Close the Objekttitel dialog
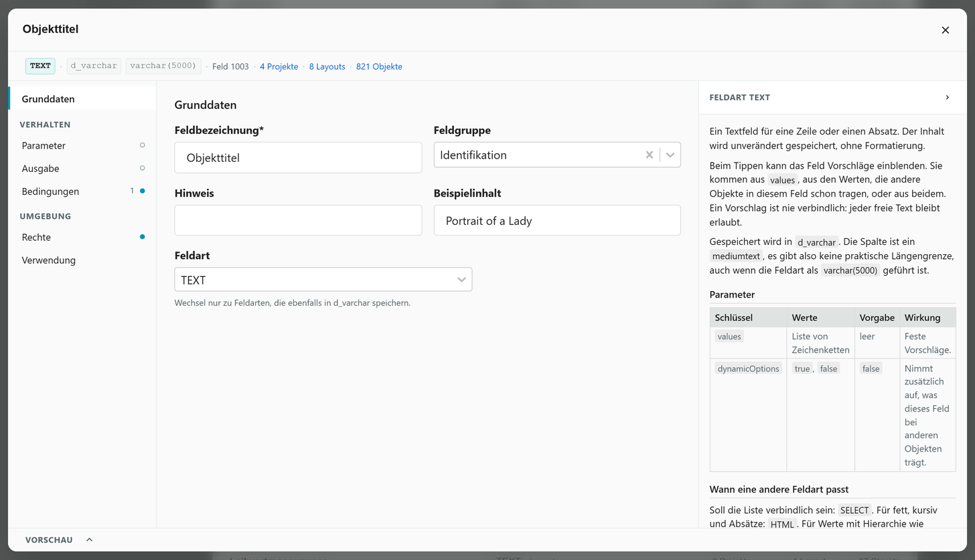 pyautogui.click(x=945, y=30)
